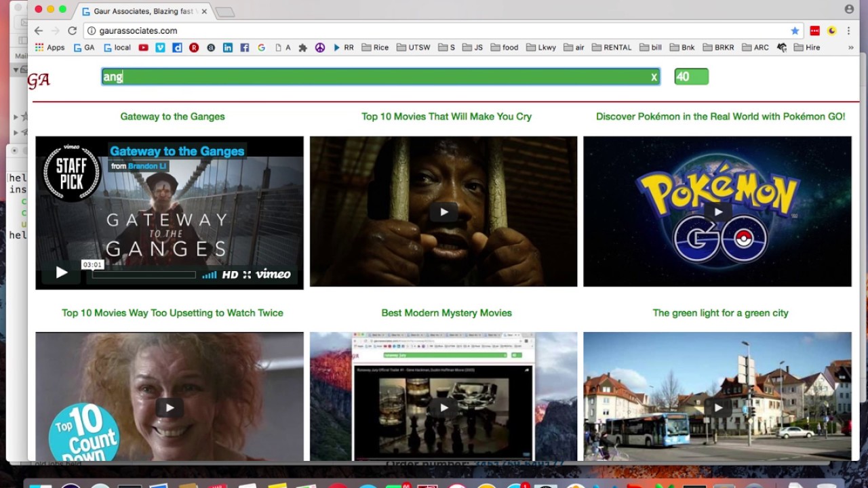This screenshot has width=868, height=488.
Task: Open the food bookmarks folder
Action: click(x=505, y=47)
